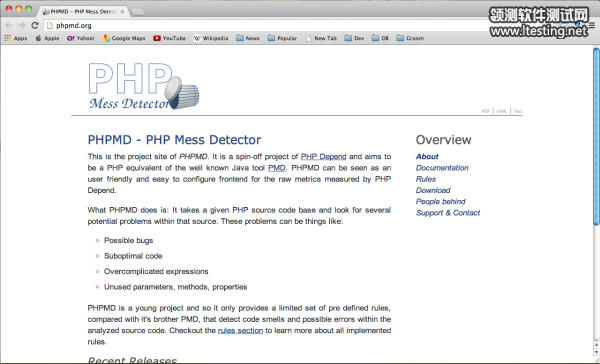Open the New Tab bookmark
600x364 pixels.
click(321, 38)
